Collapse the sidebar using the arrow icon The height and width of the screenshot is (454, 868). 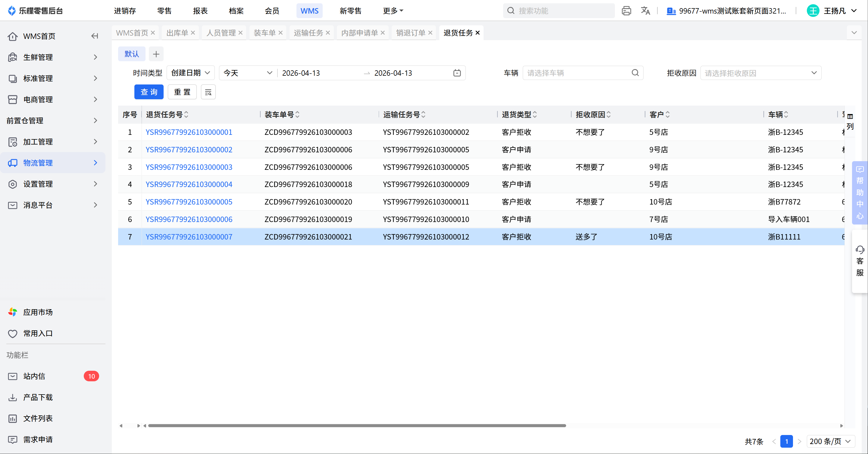tap(95, 36)
